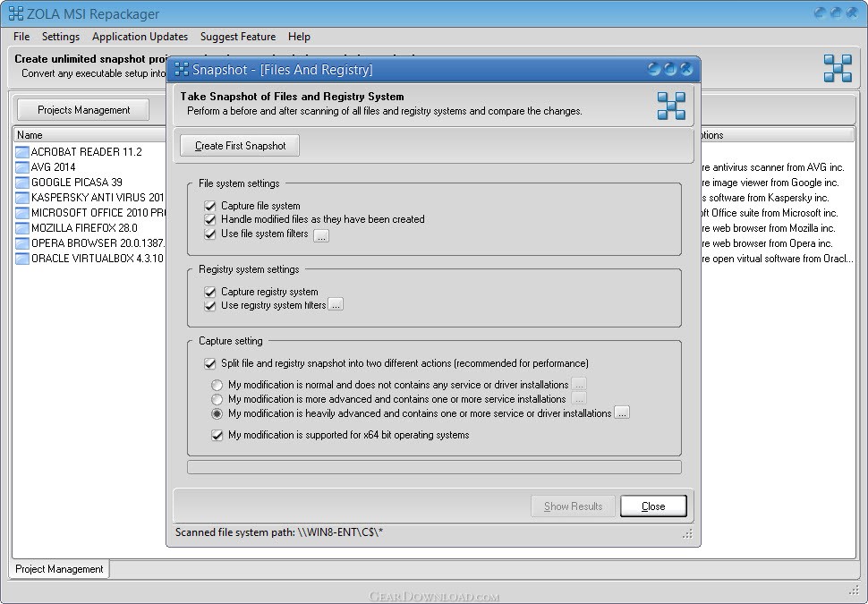
Task: Click the ACROBAT READER 11.2 project icon
Action: coord(22,152)
